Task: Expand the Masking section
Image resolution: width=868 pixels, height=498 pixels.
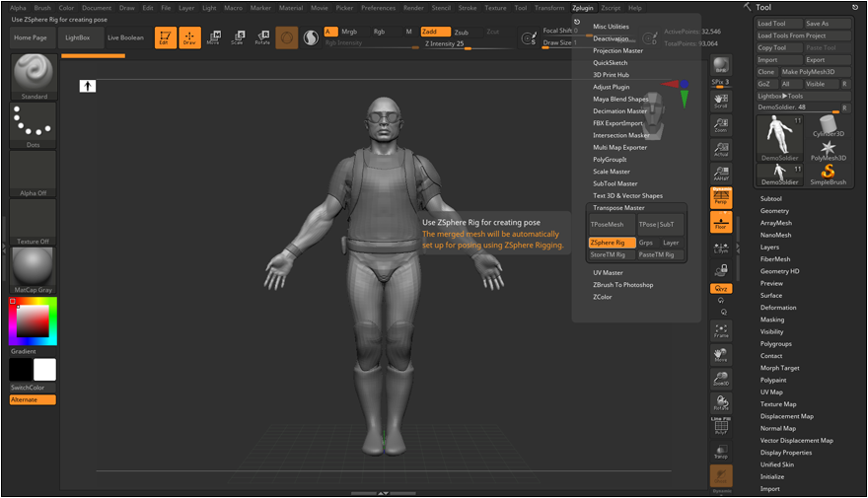Action: tap(771, 320)
